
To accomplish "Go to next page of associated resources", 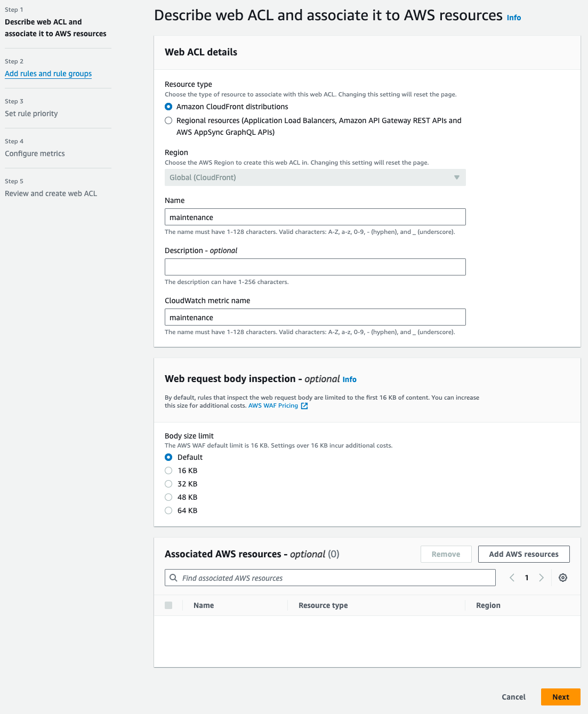I will [x=541, y=578].
